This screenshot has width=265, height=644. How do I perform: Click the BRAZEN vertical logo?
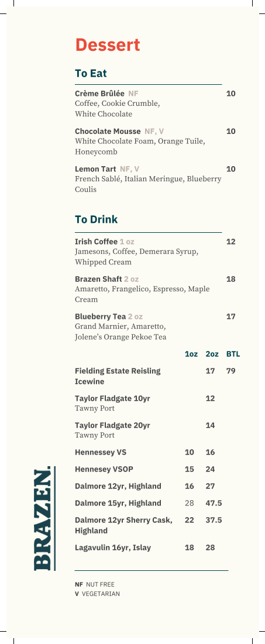pos(44,518)
